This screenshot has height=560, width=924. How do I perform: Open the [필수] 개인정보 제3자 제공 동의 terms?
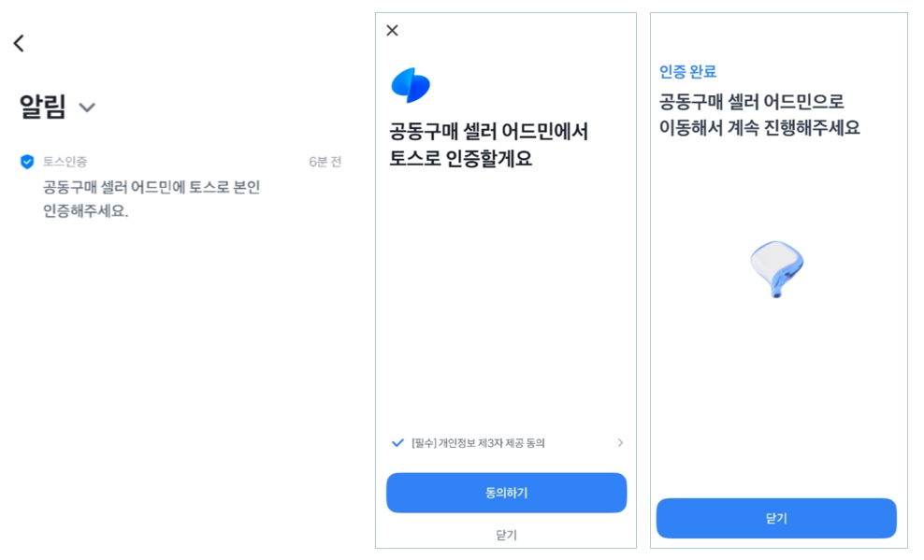[478, 443]
